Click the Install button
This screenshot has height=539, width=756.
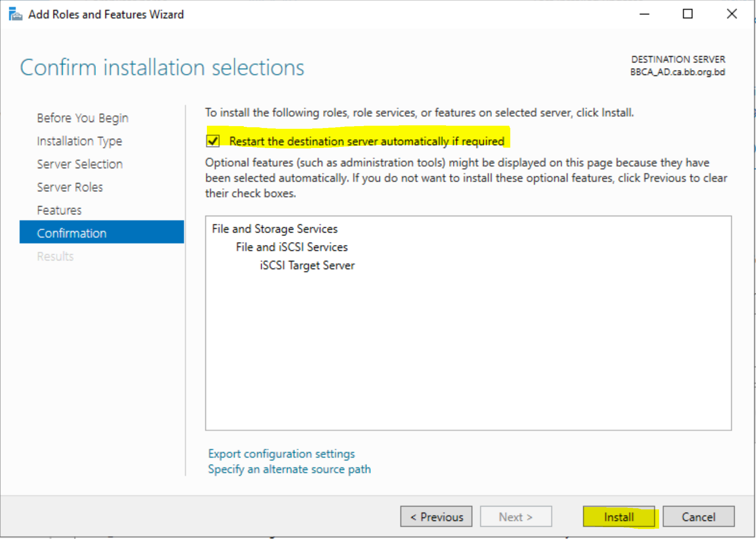618,516
